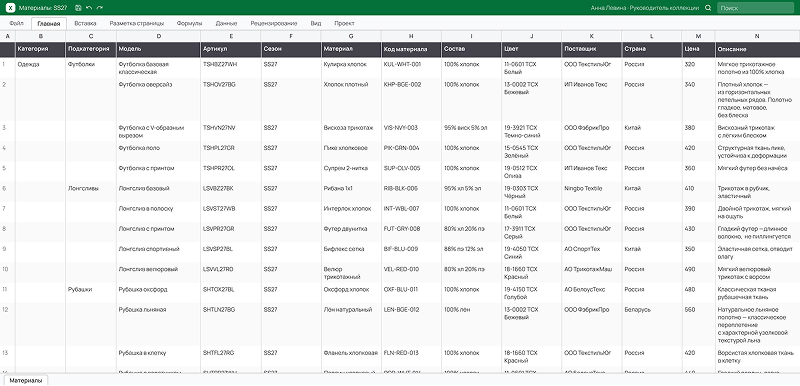This screenshot has height=386, width=800.
Task: Select material code LEN-BGE-012
Action: point(411,325)
